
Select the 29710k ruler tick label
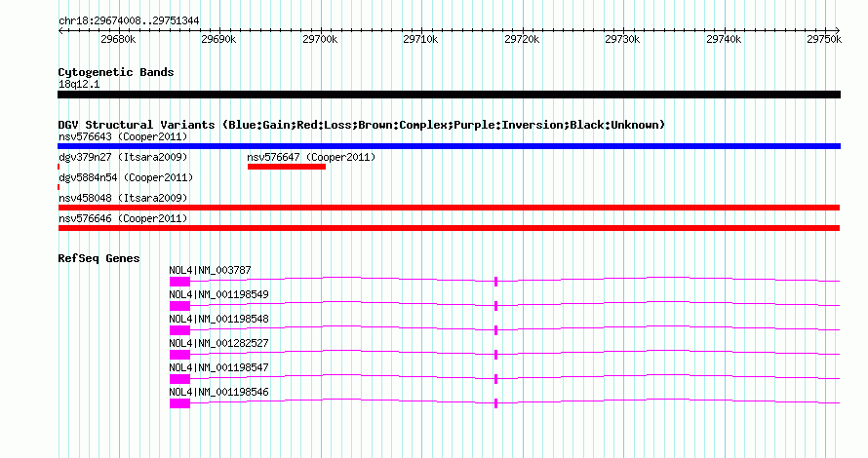[420, 39]
